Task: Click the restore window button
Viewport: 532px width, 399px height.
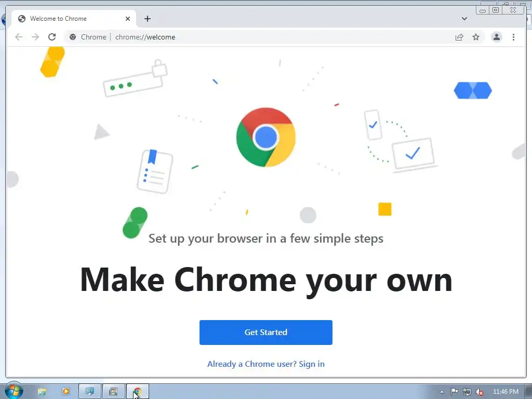Action: [495, 10]
